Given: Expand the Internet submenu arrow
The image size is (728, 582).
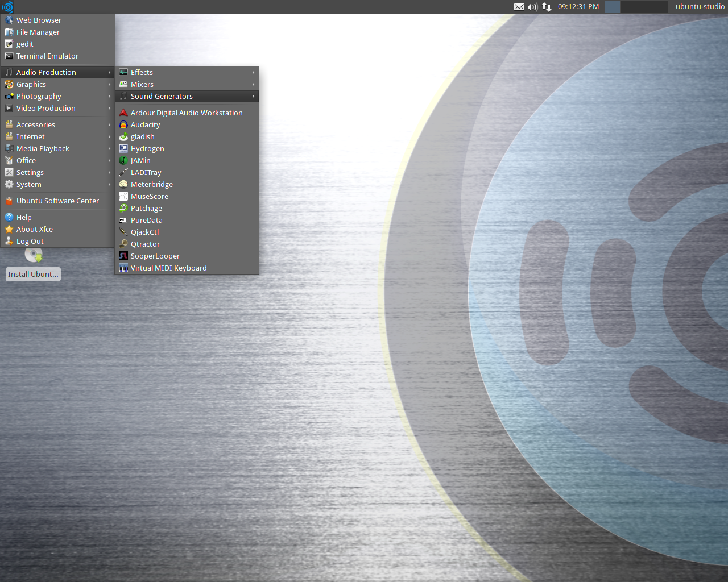Looking at the screenshot, I should [x=109, y=136].
